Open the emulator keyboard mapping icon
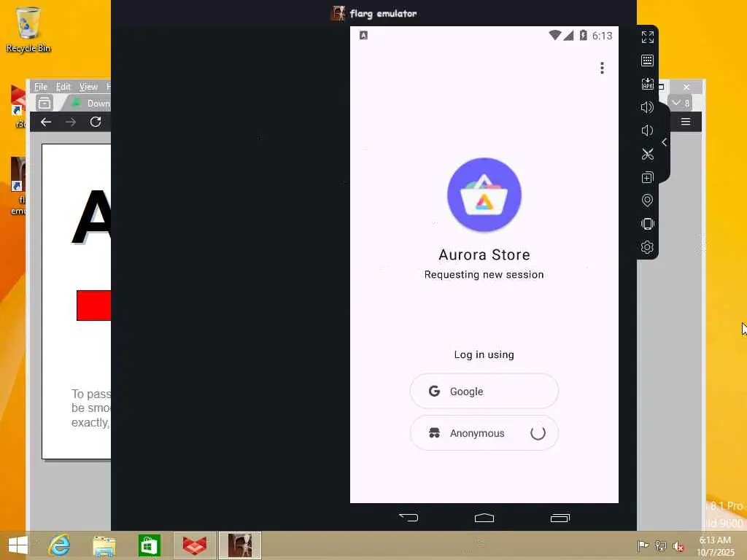Screen dimensions: 747x560 click(x=648, y=61)
